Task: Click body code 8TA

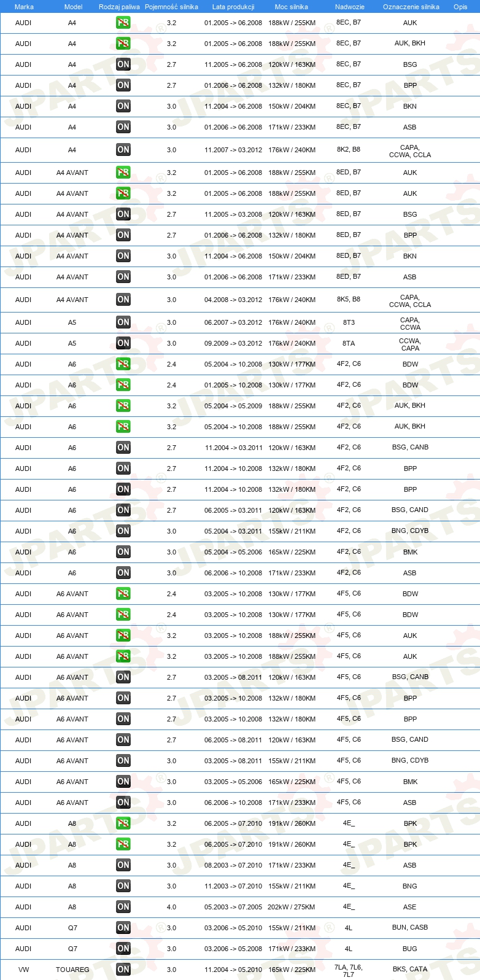Action: [x=349, y=343]
